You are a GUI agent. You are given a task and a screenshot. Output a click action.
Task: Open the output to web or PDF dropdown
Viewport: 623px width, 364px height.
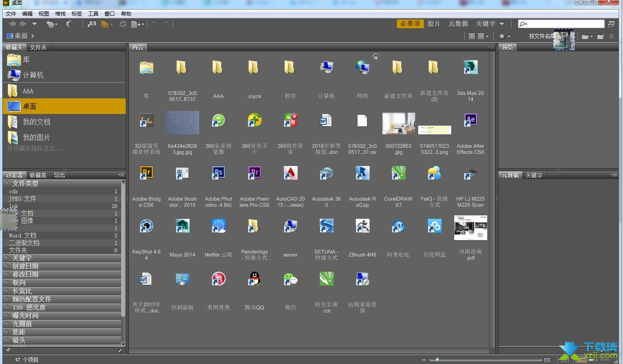click(x=138, y=24)
